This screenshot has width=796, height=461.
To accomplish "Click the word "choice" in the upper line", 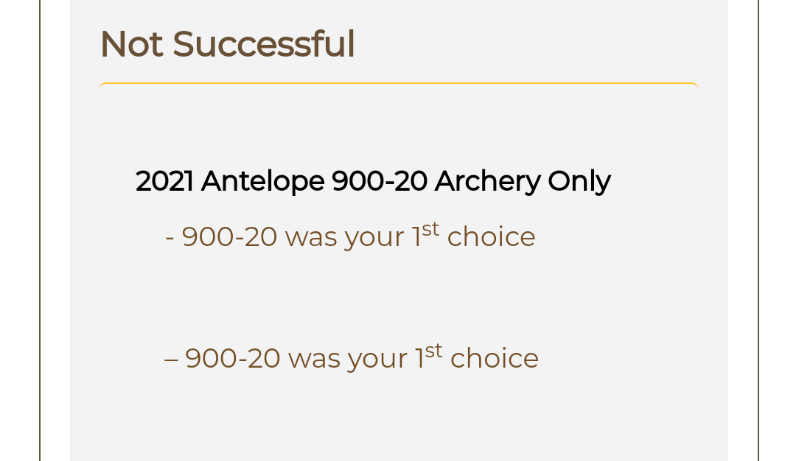I will [x=491, y=237].
